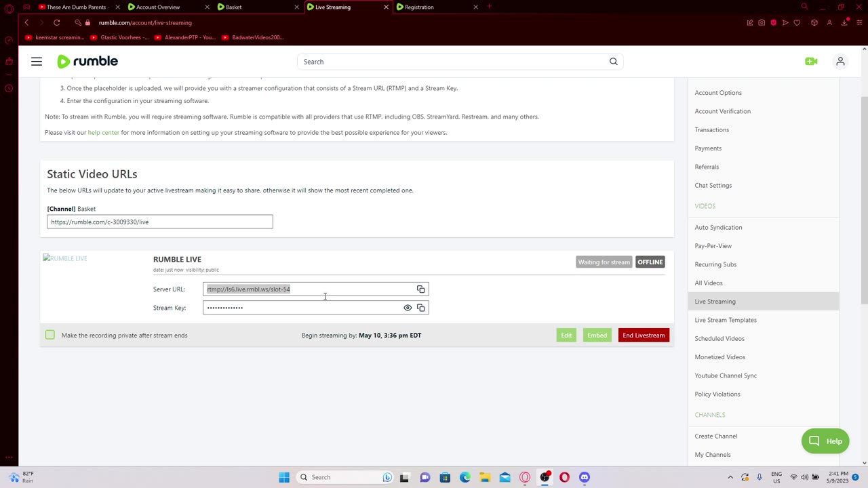The height and width of the screenshot is (488, 868).
Task: Open browser downloads icon
Action: click(x=844, y=22)
